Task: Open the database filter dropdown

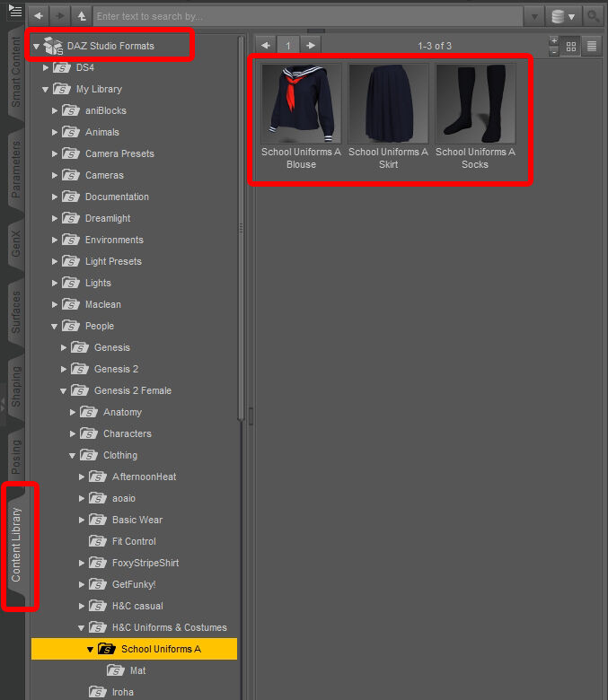Action: [563, 17]
